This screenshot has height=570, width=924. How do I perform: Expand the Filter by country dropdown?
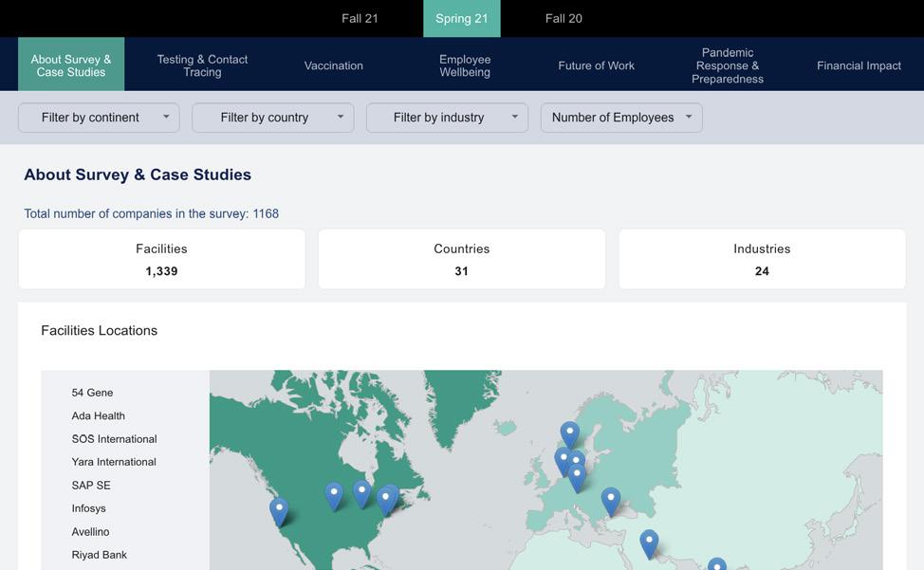coord(272,118)
